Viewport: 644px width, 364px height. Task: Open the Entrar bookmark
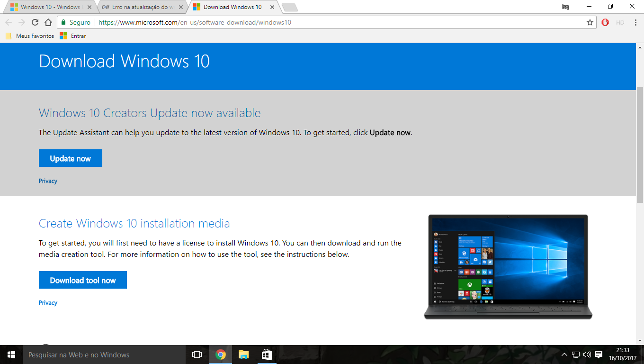click(x=73, y=36)
